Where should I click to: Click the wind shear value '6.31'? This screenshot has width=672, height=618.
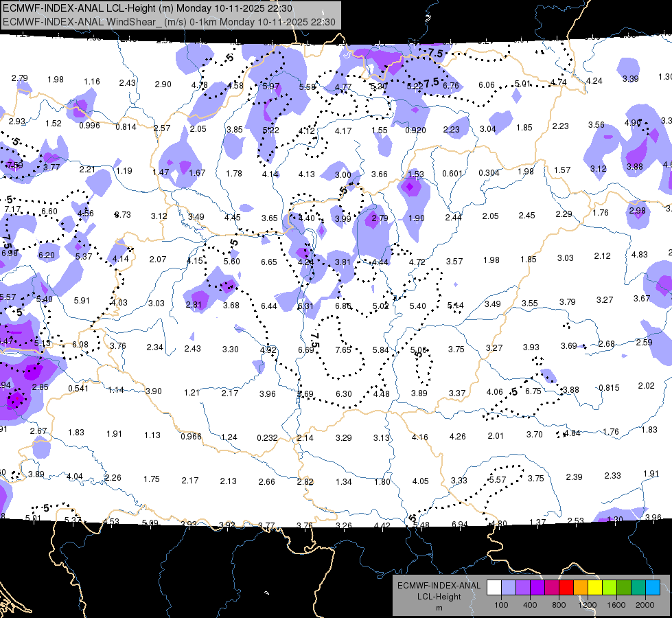305,306
